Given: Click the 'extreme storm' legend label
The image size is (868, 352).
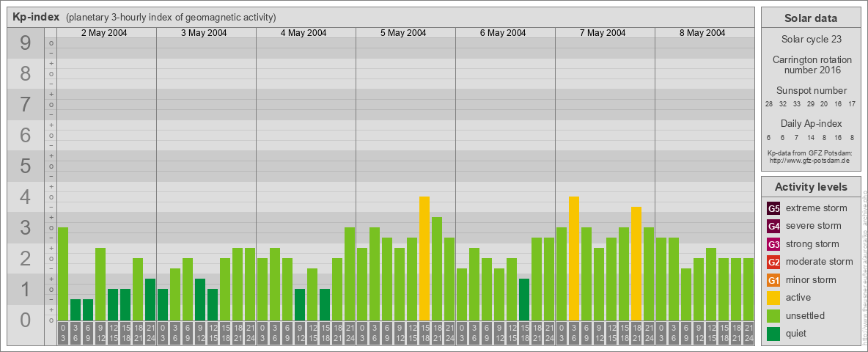Looking at the screenshot, I should pos(817,208).
